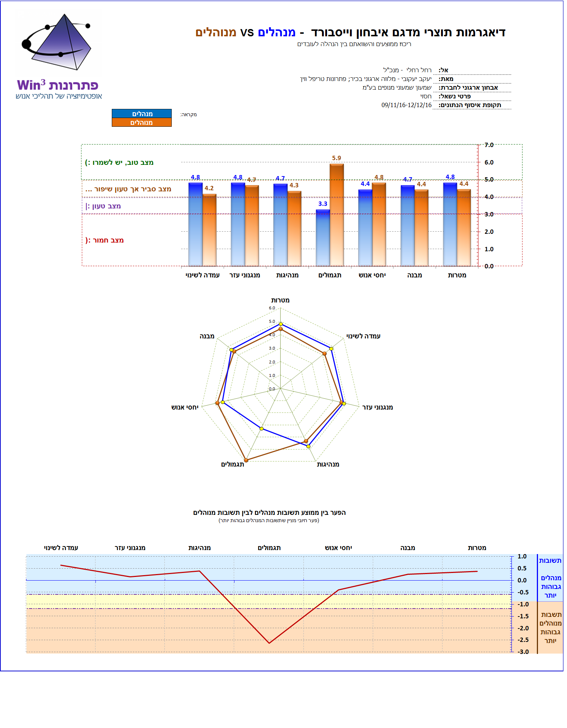The height and width of the screenshot is (728, 567).
Task: Click the blue מטרות bar in bar chart
Action: (x=450, y=224)
